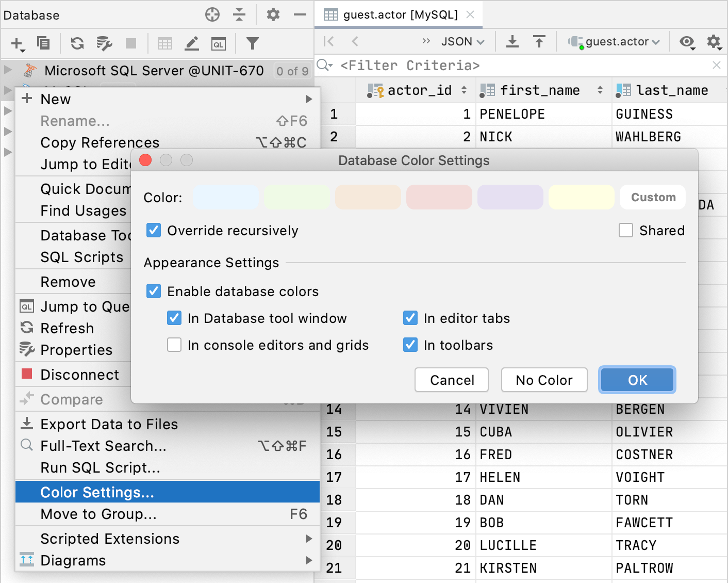Open a query console via the QL icon
This screenshot has height=583, width=728.
(219, 43)
